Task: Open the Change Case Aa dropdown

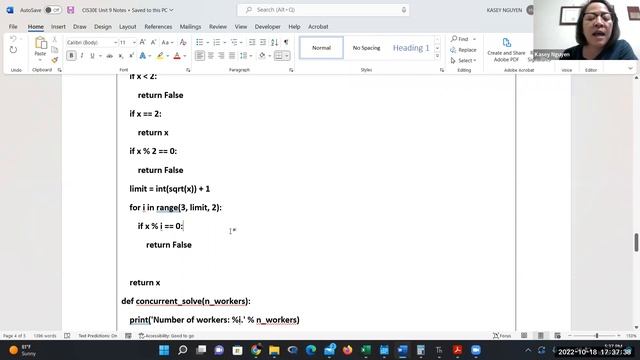Action: click(x=167, y=42)
